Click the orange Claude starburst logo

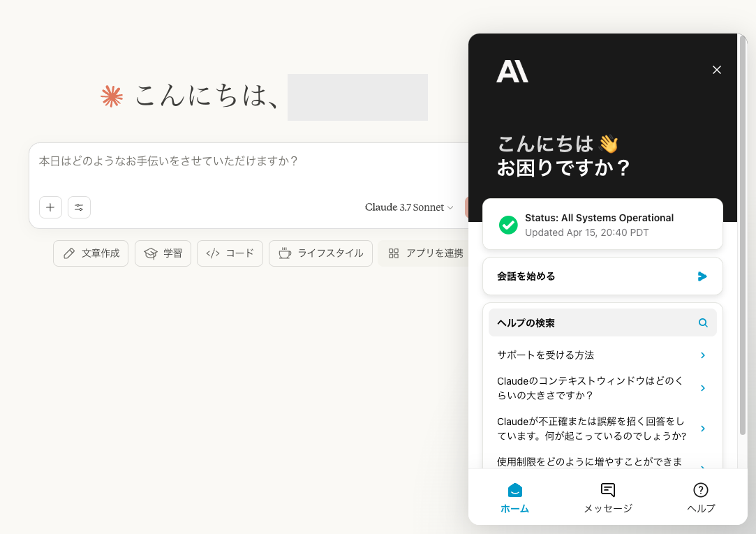tap(112, 96)
